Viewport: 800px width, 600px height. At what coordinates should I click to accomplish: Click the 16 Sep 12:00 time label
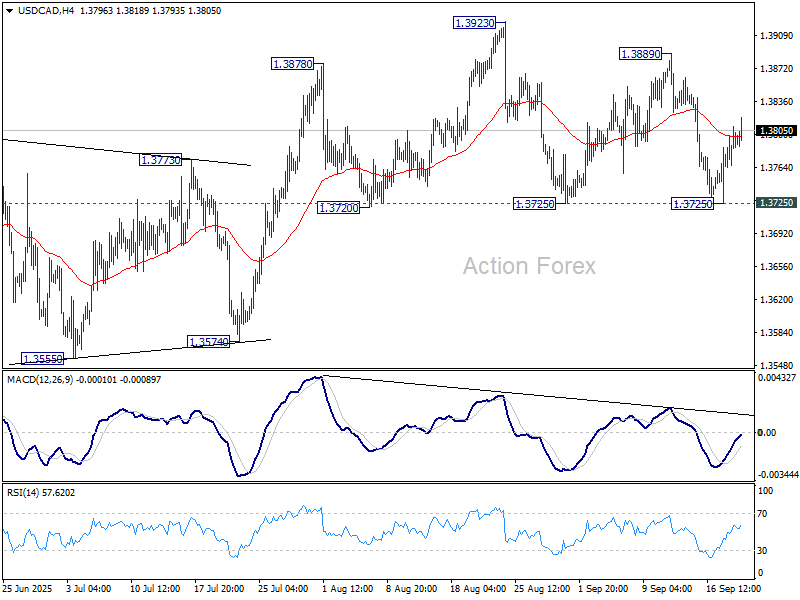(x=733, y=589)
